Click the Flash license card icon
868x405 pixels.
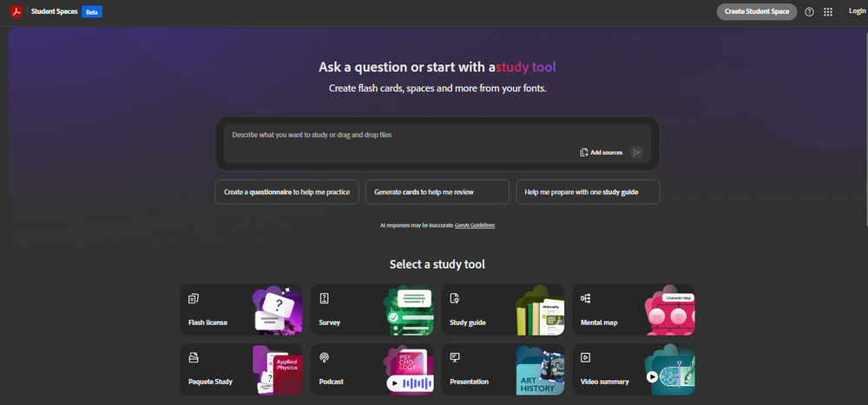click(194, 299)
